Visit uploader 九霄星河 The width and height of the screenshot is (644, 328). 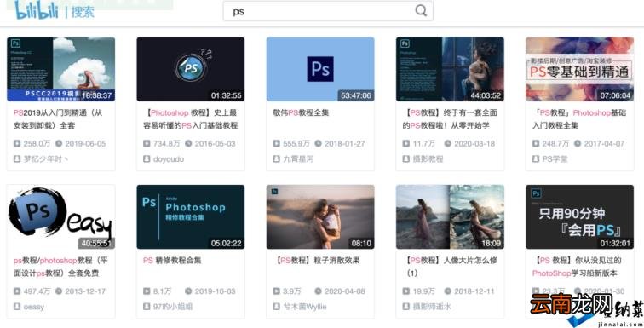pos(298,158)
